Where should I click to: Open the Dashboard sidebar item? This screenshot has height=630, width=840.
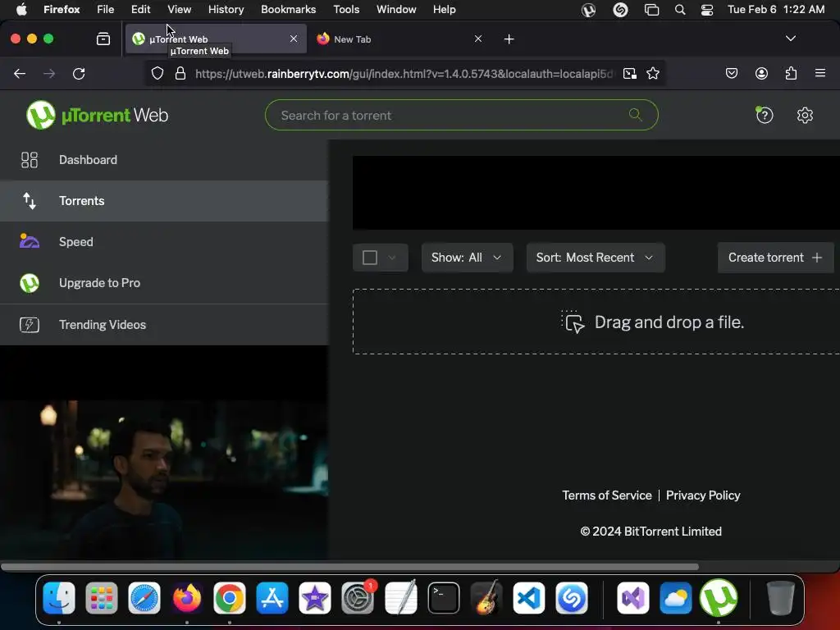pos(164,160)
